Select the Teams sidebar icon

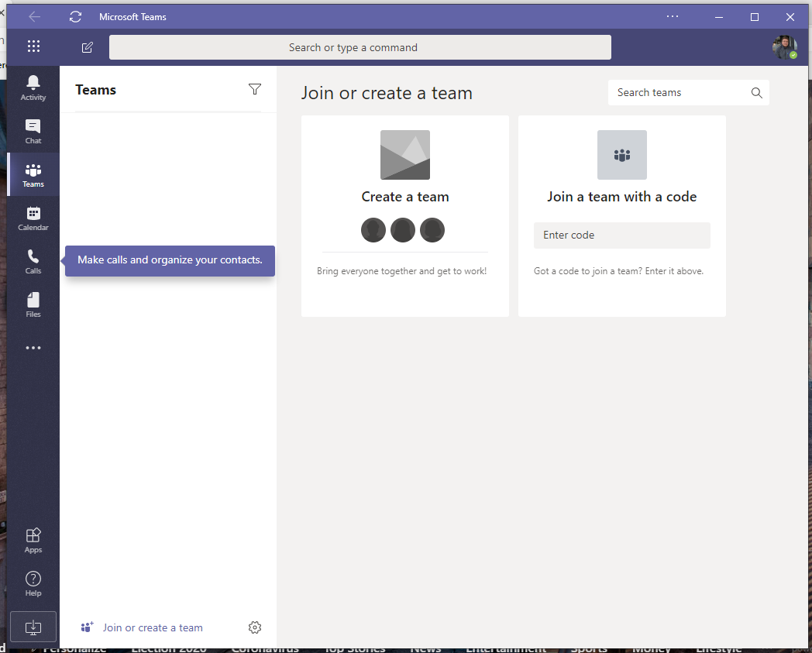click(33, 174)
